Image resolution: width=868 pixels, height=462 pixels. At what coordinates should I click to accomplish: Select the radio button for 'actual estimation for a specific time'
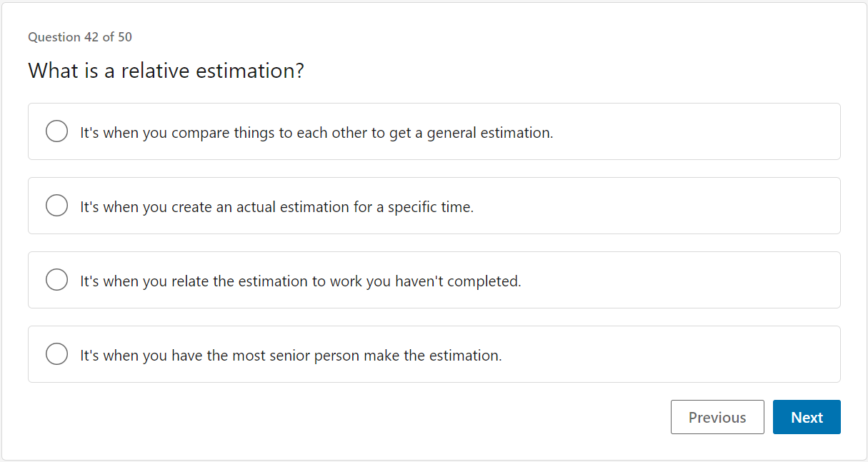56,205
